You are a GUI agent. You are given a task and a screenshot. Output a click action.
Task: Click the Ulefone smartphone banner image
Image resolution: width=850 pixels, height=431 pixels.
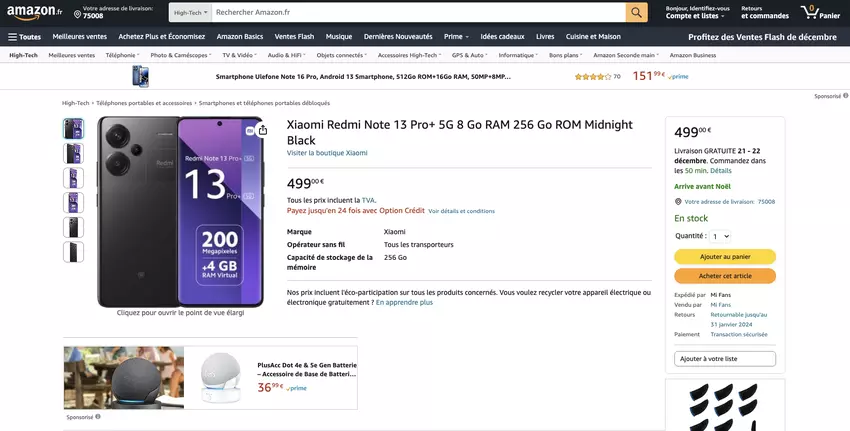tap(140, 76)
